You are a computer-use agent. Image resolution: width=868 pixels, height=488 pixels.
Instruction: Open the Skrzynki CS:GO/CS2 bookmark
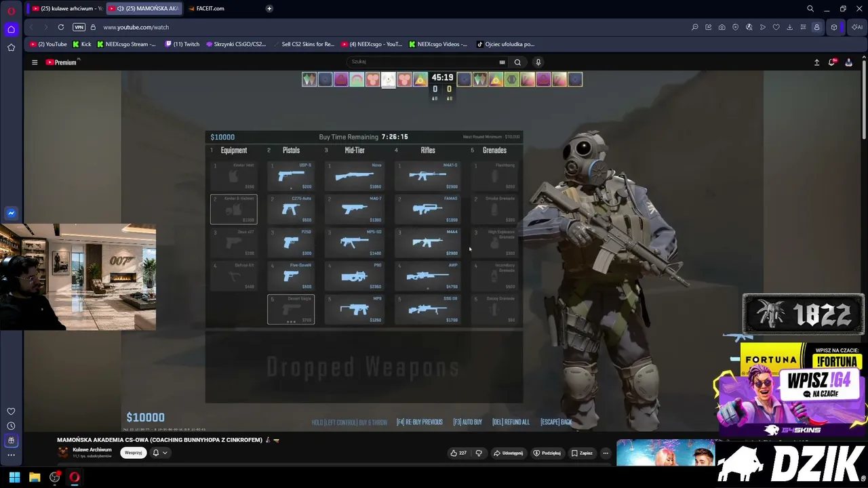coord(236,44)
